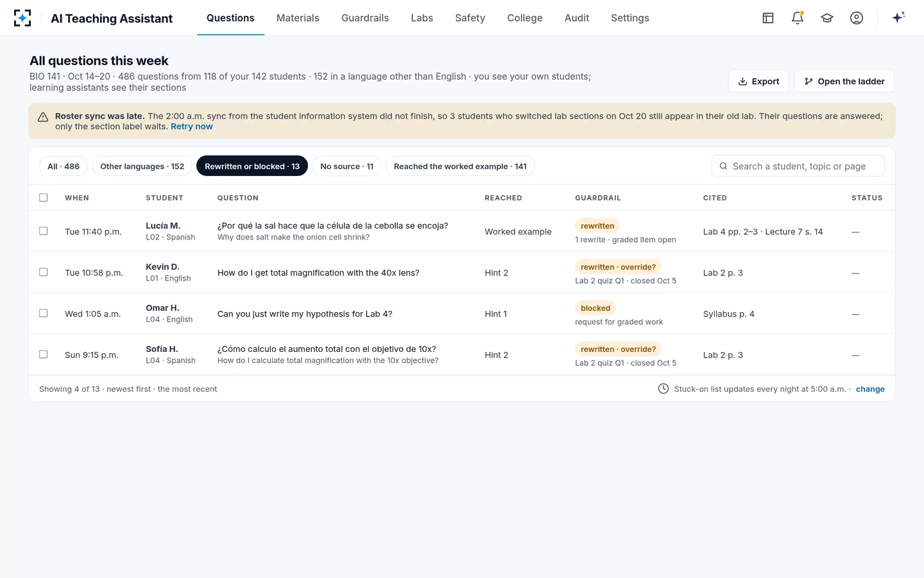The image size is (924, 578).
Task: Open the layout panel icon in the header
Action: pyautogui.click(x=768, y=18)
